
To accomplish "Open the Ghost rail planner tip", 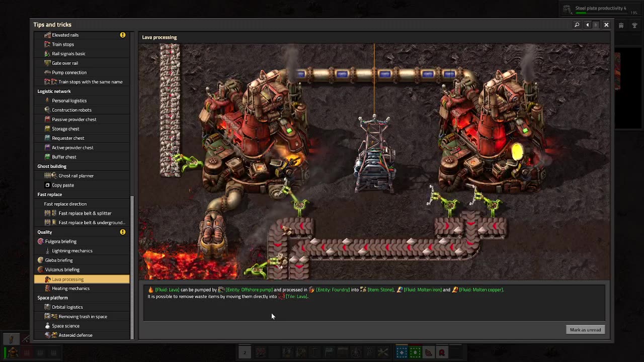I will tap(82, 176).
